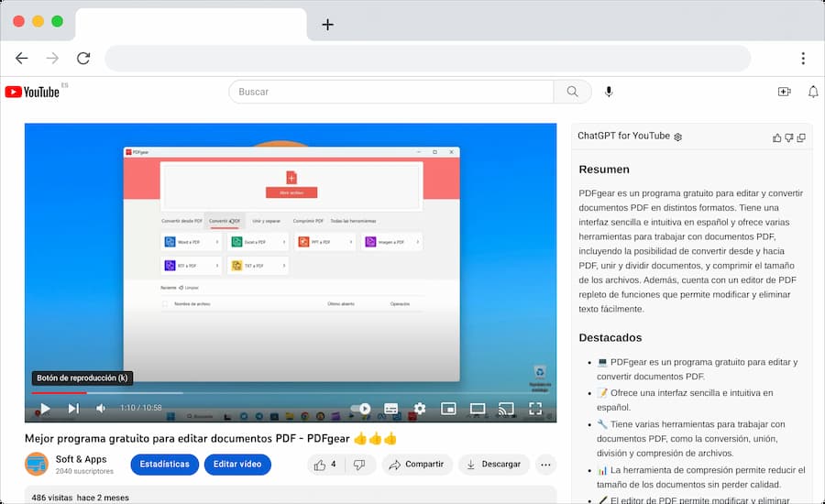Click the Estadísticas button
This screenshot has width=825, height=504.
(165, 464)
